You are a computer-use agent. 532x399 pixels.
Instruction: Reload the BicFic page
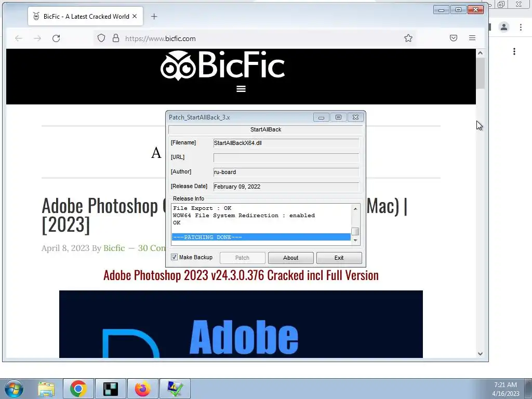pos(56,38)
